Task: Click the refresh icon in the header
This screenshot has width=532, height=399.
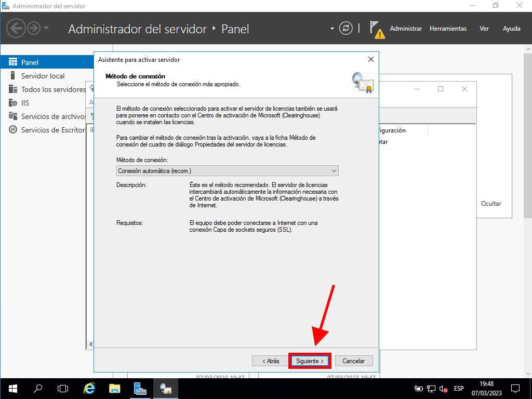Action: click(345, 29)
